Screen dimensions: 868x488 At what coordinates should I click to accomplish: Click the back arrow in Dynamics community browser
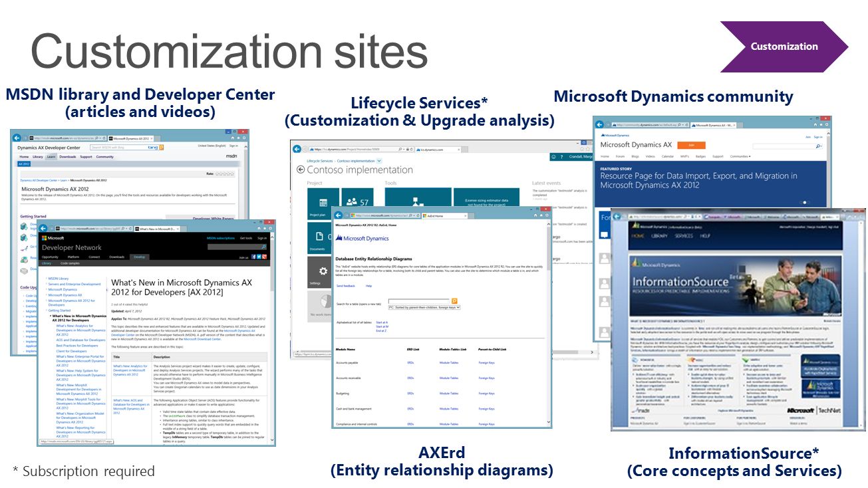click(599, 124)
